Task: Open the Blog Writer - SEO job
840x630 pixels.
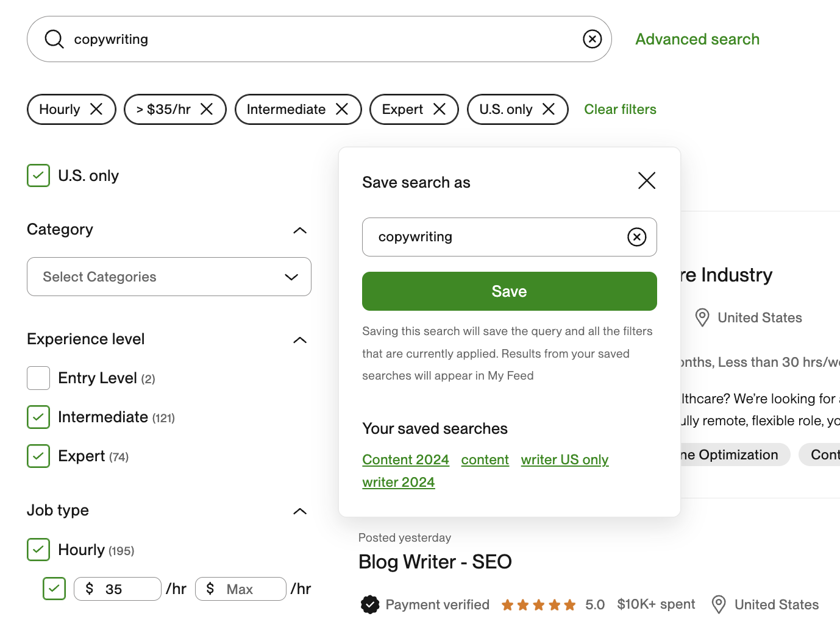Action: coord(435,561)
